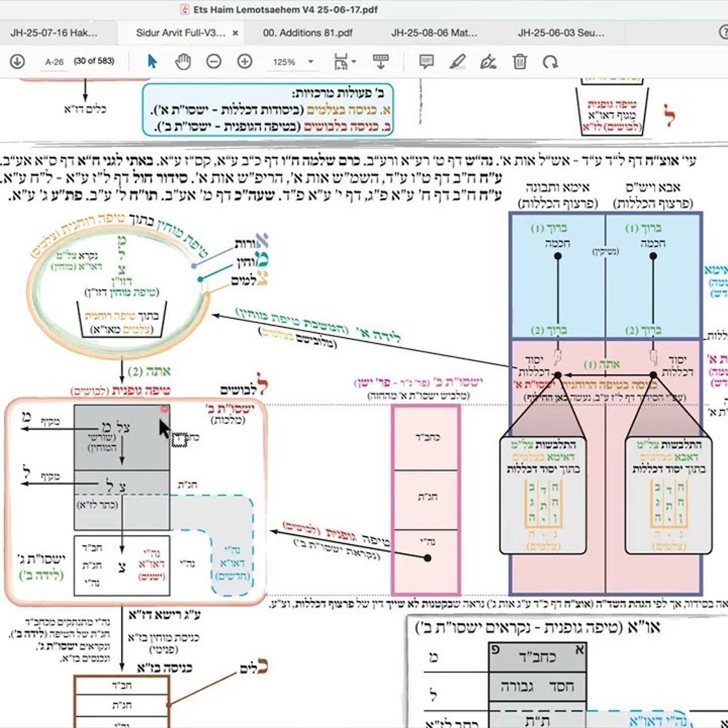728x728 pixels.
Task: Add a comment sticky note
Action: [426, 61]
